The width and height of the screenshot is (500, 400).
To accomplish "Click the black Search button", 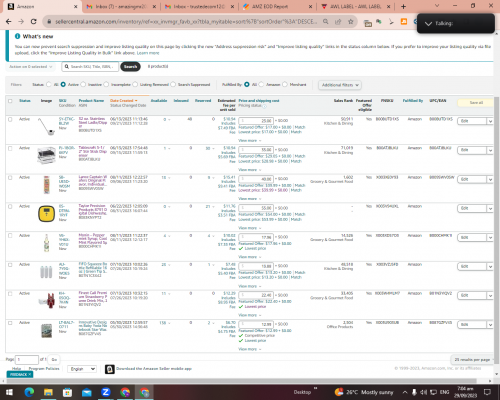I will (x=130, y=67).
